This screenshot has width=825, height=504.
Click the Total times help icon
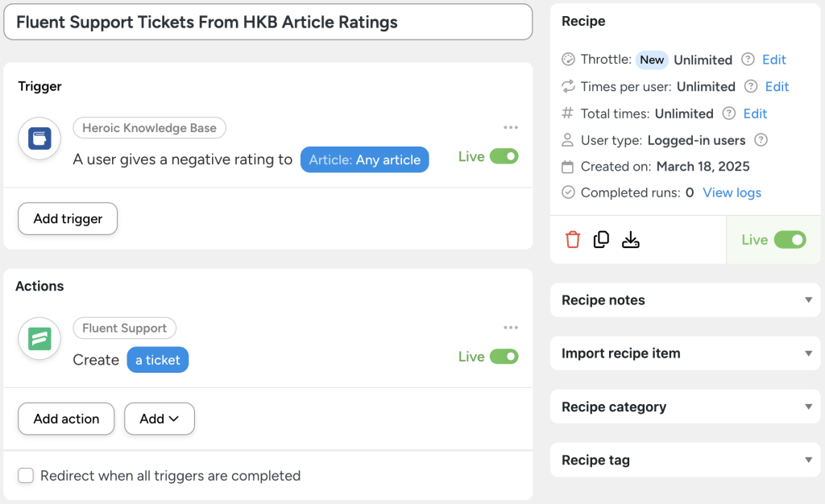[728, 114]
